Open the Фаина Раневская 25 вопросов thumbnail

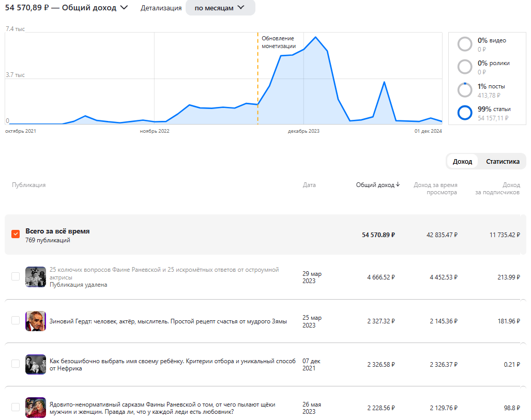[36, 277]
